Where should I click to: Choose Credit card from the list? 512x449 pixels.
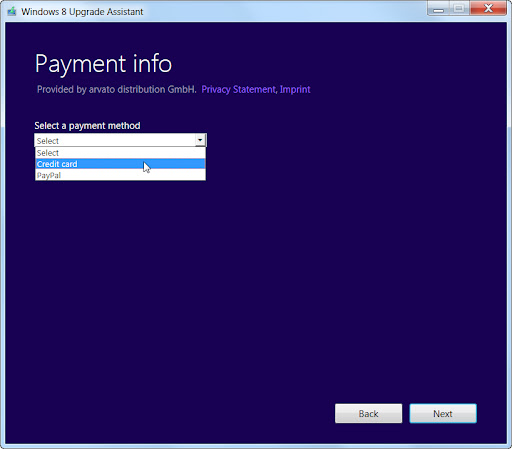[120, 164]
